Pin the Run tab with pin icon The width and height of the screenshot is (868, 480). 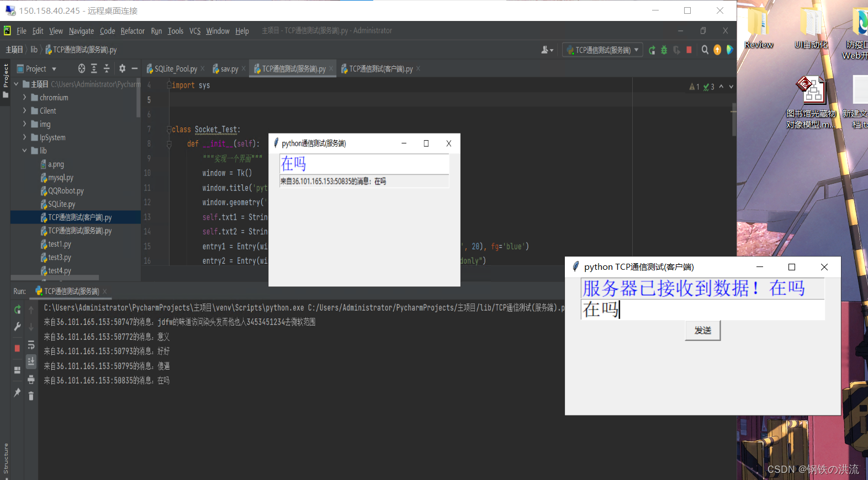17,392
